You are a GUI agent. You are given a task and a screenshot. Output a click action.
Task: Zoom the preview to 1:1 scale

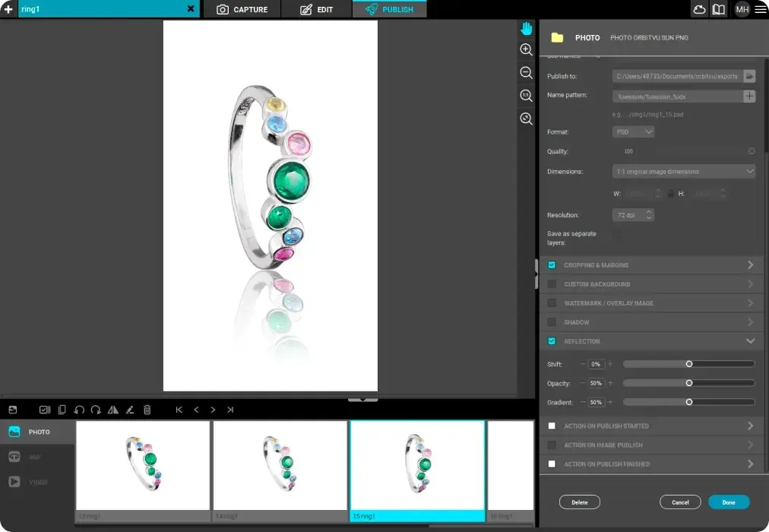[526, 96]
